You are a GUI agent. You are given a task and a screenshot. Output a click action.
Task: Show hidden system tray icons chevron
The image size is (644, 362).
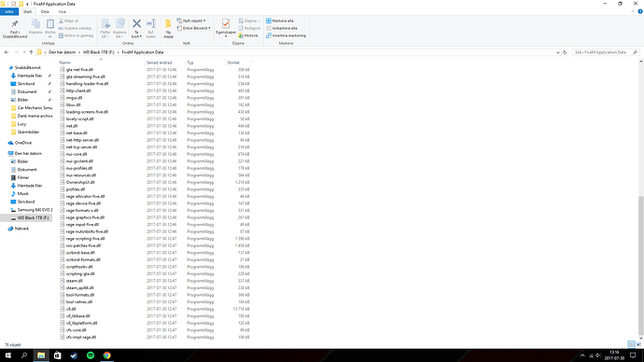pyautogui.click(x=582, y=355)
